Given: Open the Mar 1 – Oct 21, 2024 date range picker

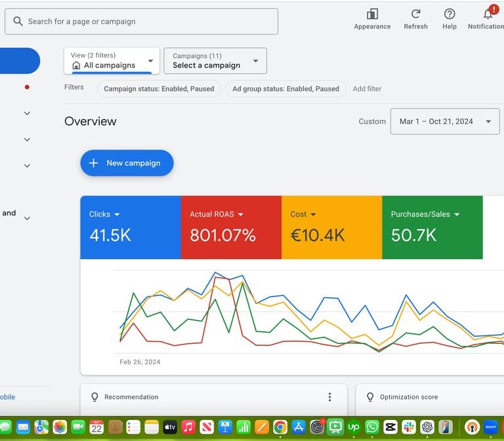Looking at the screenshot, I should pos(445,121).
